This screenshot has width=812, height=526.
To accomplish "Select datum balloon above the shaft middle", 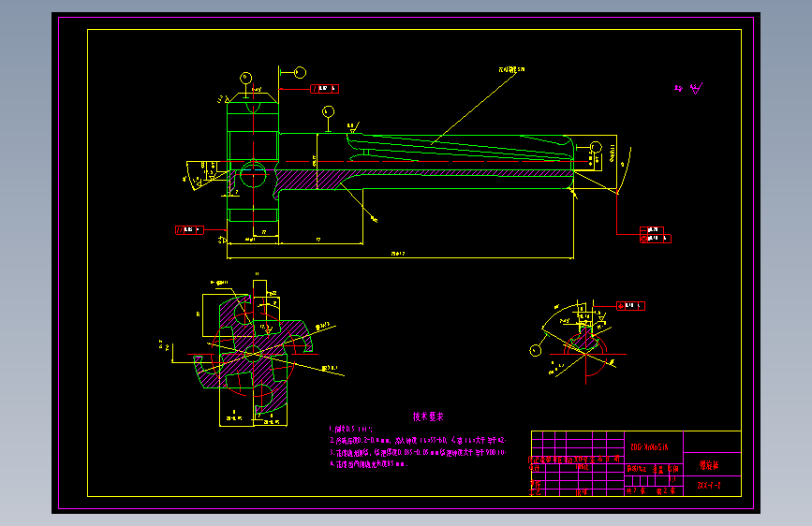I will [328, 111].
